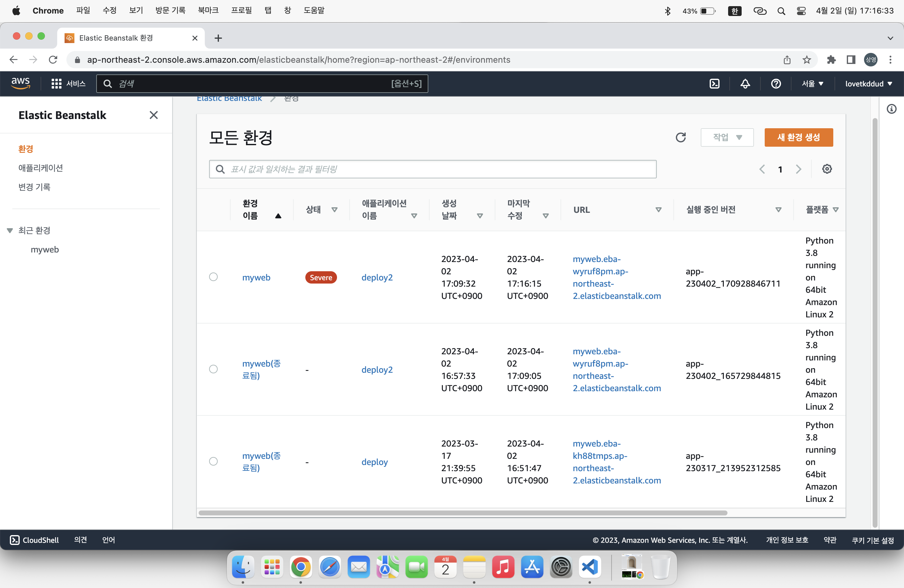Click the Elastic Beanstalk breadcrumb link
This screenshot has height=588, width=904.
click(229, 99)
